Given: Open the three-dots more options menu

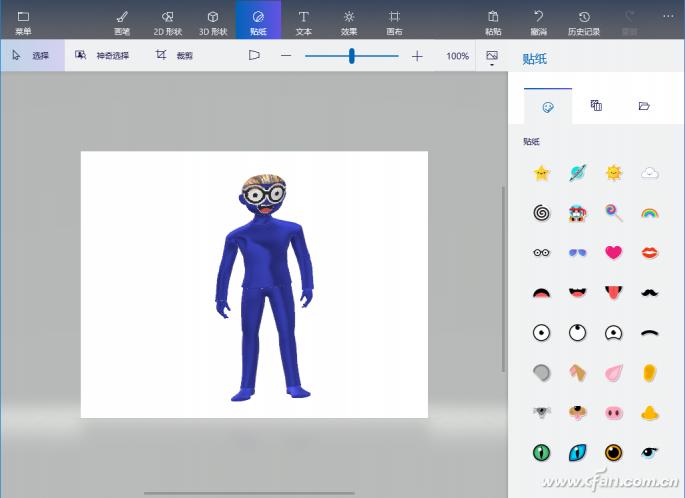Looking at the screenshot, I should pos(668,17).
